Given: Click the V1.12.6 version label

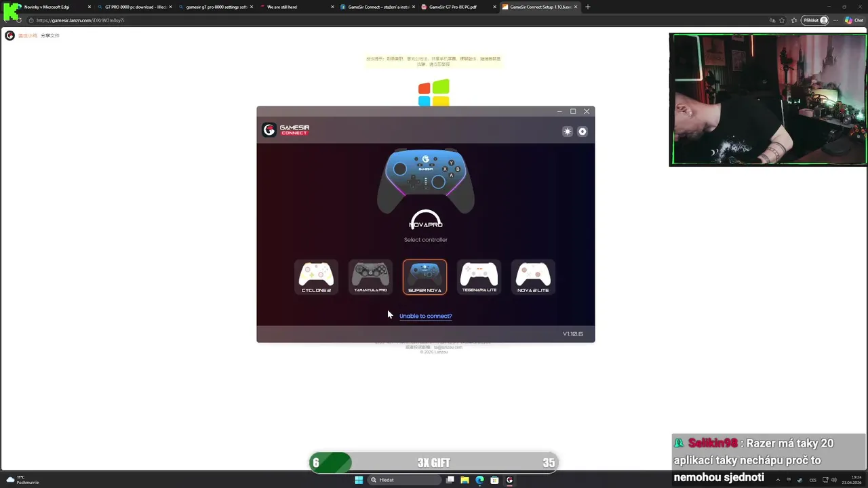Looking at the screenshot, I should tap(573, 333).
